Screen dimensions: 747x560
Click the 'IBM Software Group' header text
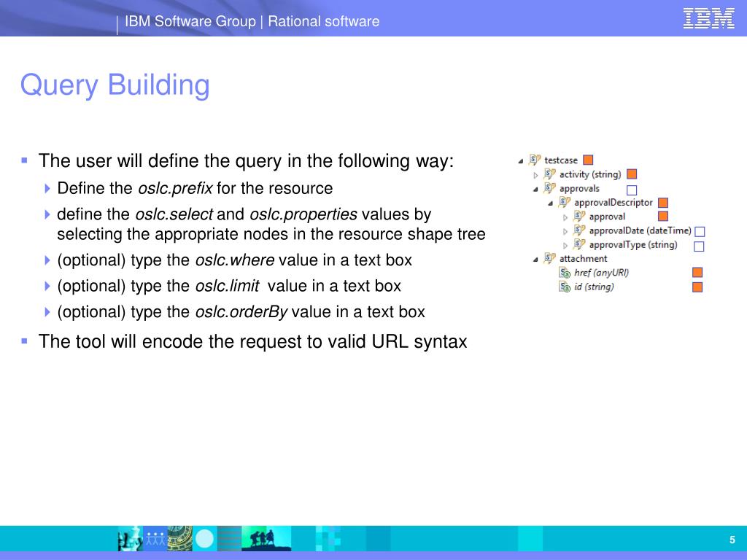tap(190, 21)
